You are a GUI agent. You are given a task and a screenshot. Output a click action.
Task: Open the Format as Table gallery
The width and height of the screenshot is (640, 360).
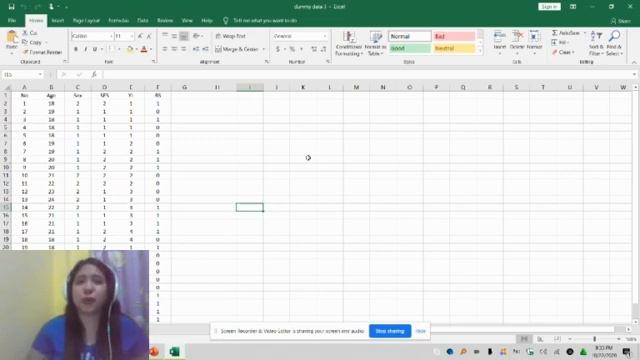pyautogui.click(x=375, y=43)
